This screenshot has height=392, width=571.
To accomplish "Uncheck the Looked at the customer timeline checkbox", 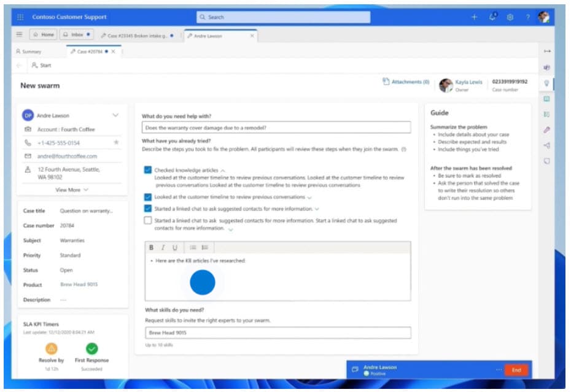I will 148,197.
